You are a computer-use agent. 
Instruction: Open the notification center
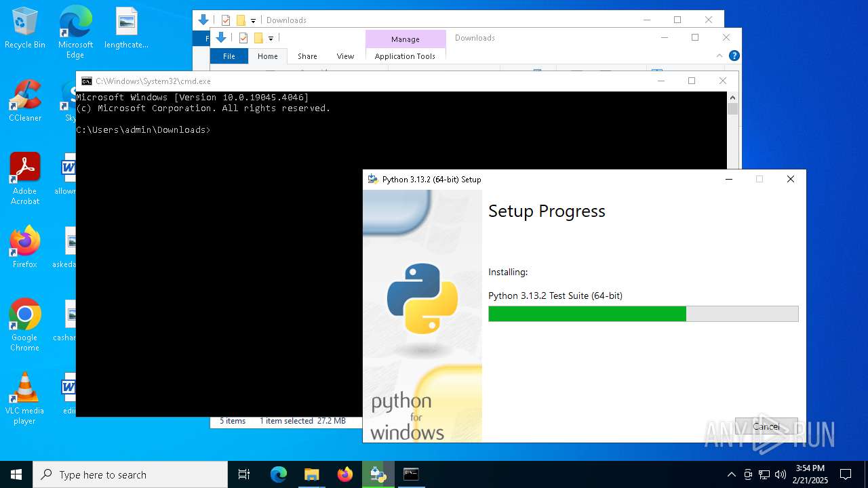click(846, 474)
